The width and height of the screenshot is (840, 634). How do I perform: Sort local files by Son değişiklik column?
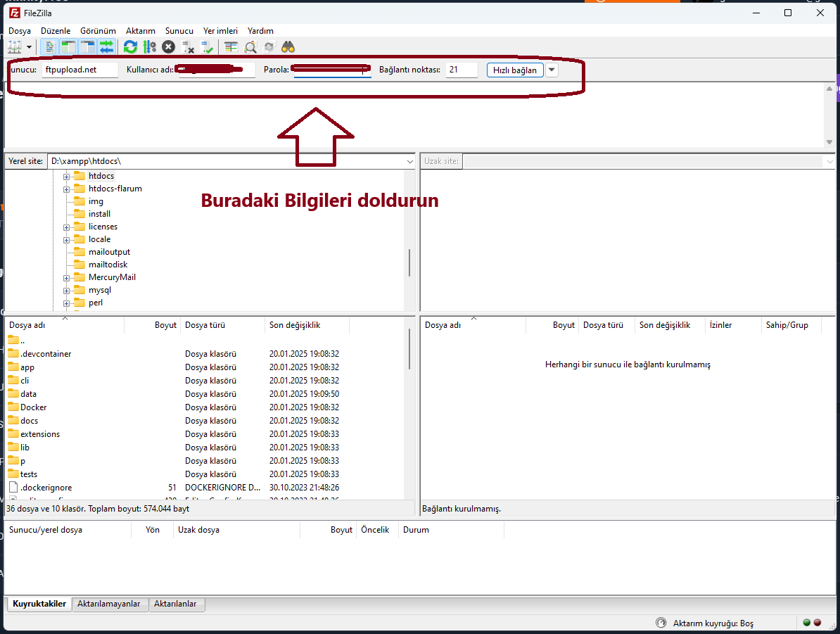point(307,325)
